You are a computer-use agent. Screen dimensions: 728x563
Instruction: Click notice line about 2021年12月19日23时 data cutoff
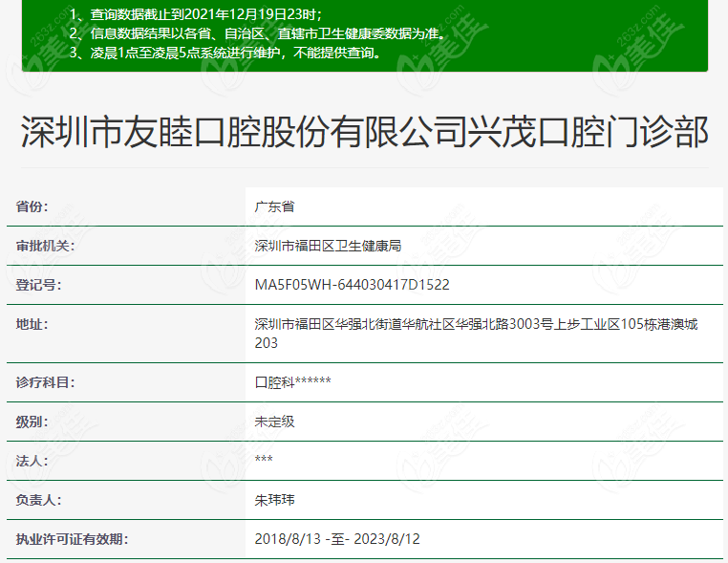[196, 14]
